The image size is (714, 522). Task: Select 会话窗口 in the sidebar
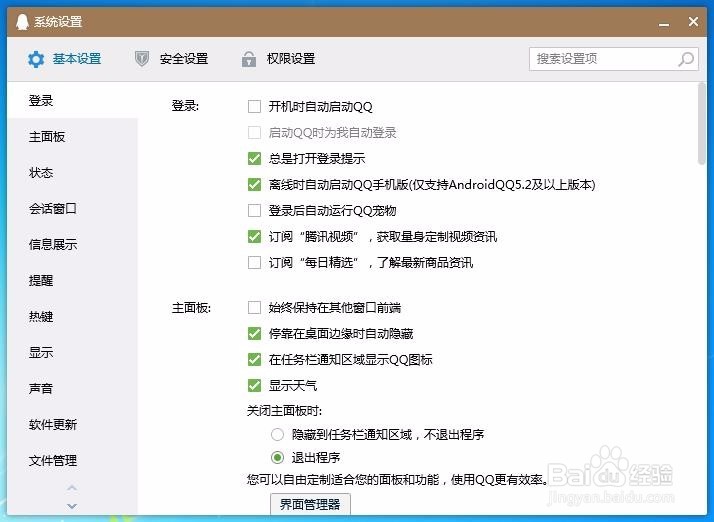pyautogui.click(x=72, y=209)
